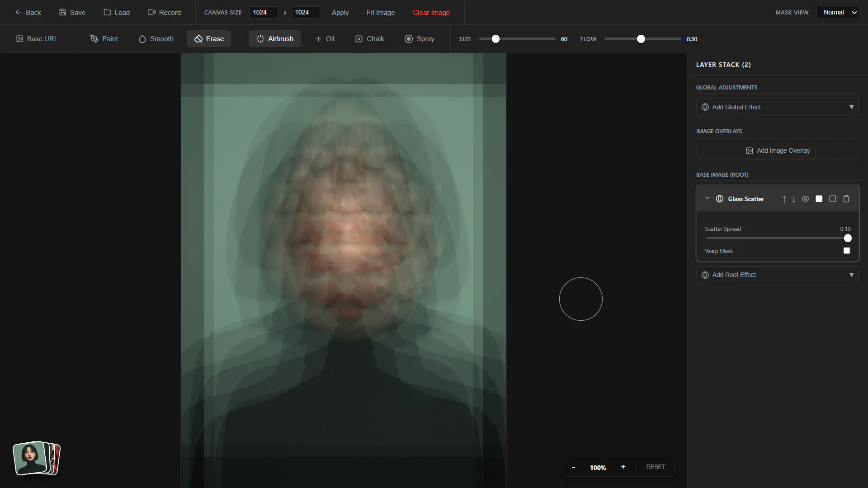Viewport: 868px width, 488px height.
Task: Zoom in with the plus button
Action: 623,467
